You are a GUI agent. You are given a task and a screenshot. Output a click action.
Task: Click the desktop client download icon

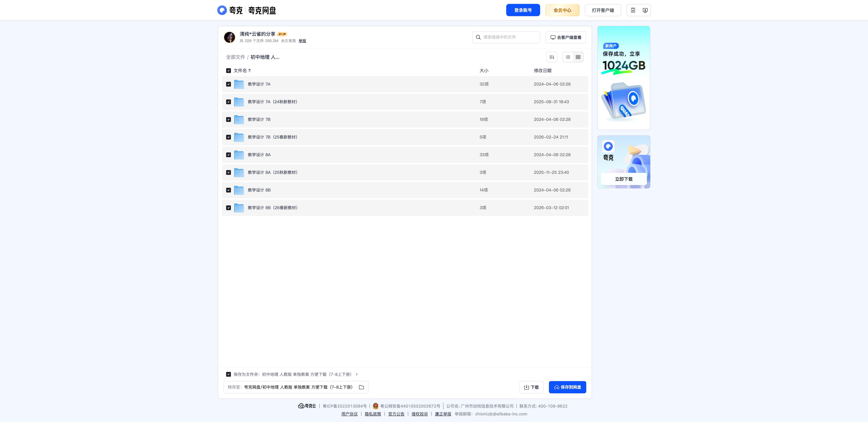645,10
